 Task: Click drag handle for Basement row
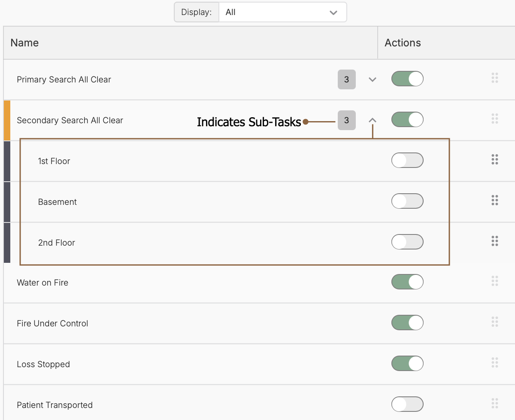494,200
